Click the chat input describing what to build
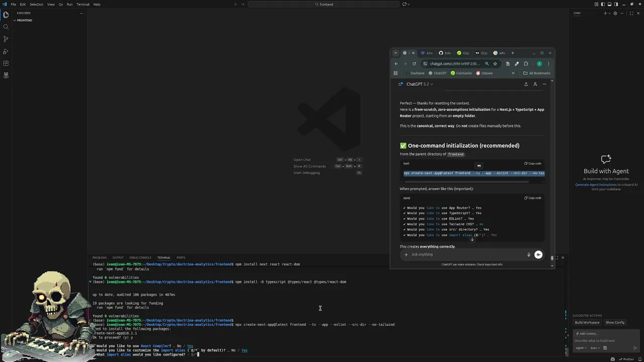The height and width of the screenshot is (362, 644). (606, 340)
